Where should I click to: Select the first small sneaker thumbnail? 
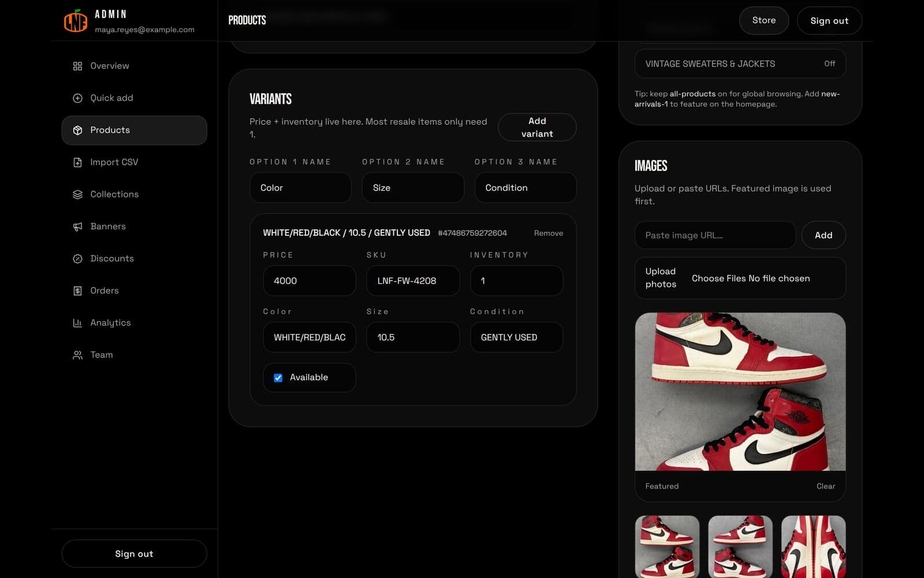coord(667,547)
